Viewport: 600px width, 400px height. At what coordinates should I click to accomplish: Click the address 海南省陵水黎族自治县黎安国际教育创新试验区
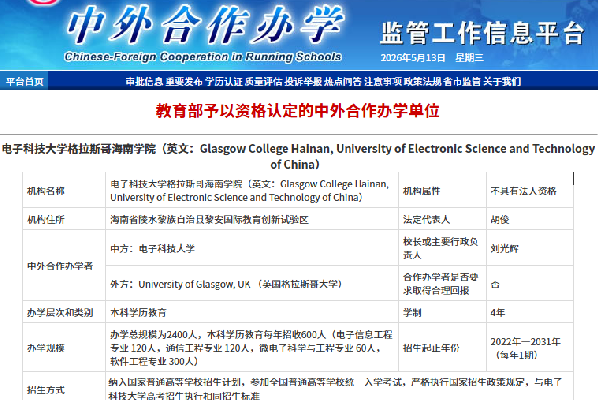click(x=209, y=220)
